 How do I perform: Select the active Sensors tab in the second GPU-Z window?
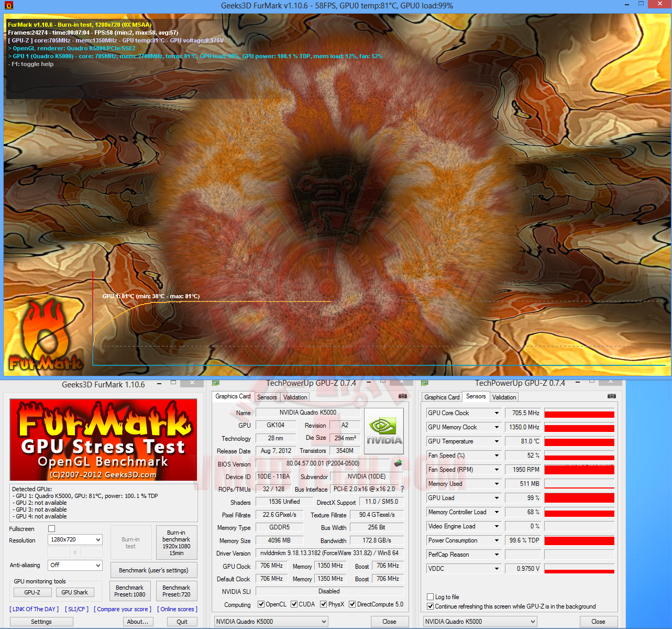476,396
